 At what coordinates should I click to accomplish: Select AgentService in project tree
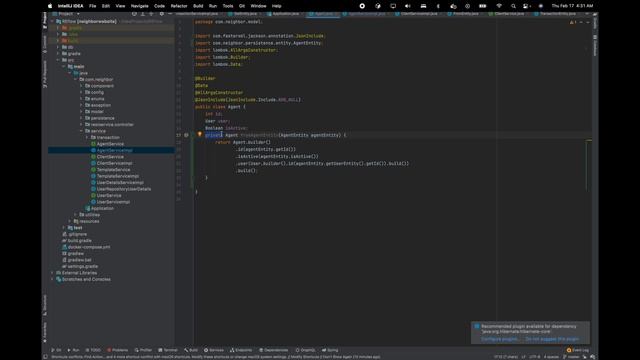point(110,144)
